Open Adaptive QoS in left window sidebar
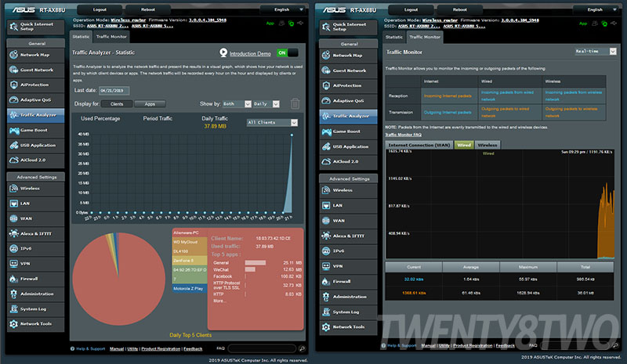This screenshot has height=364, width=627. tap(35, 100)
